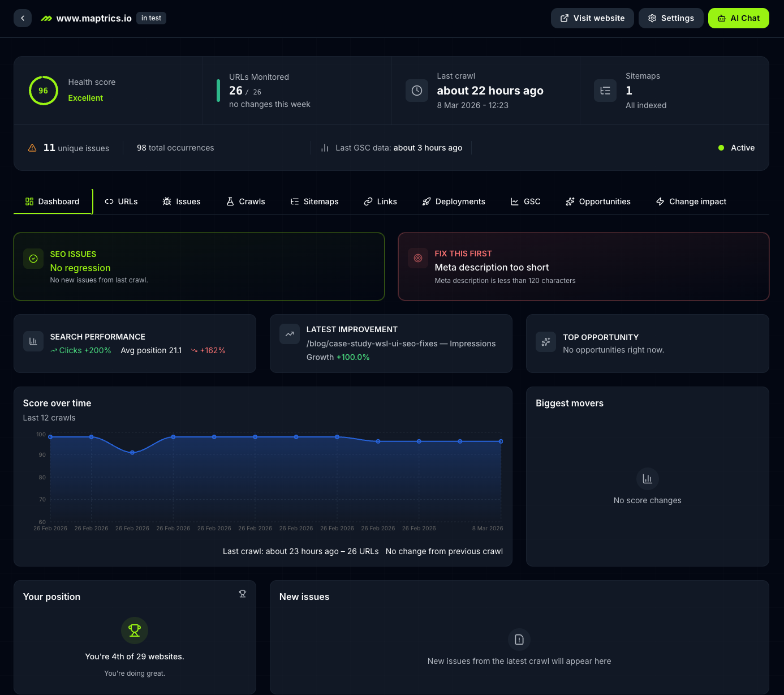The image size is (784, 695).
Task: Open the Sitemaps tab
Action: pyautogui.click(x=315, y=201)
